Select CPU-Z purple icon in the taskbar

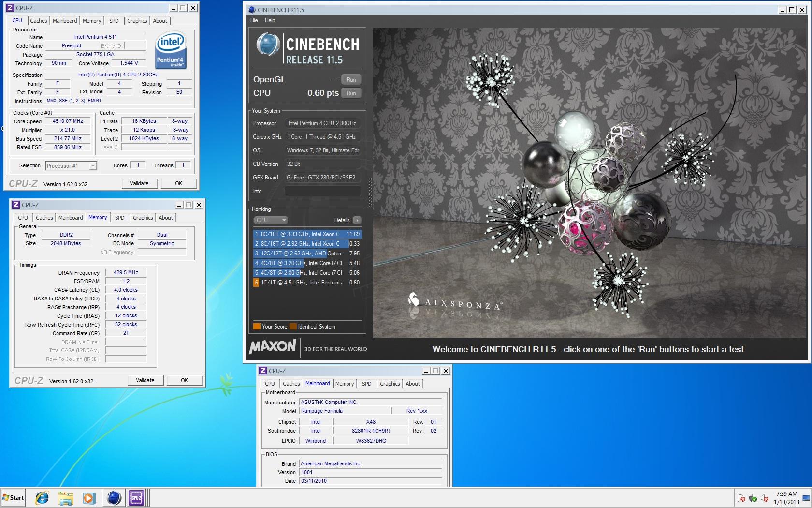[136, 497]
